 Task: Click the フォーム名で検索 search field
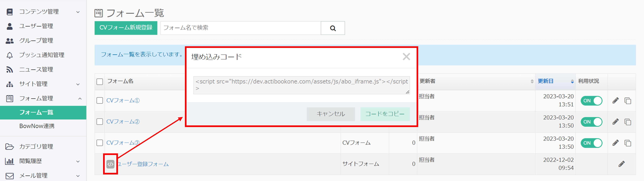(x=240, y=28)
